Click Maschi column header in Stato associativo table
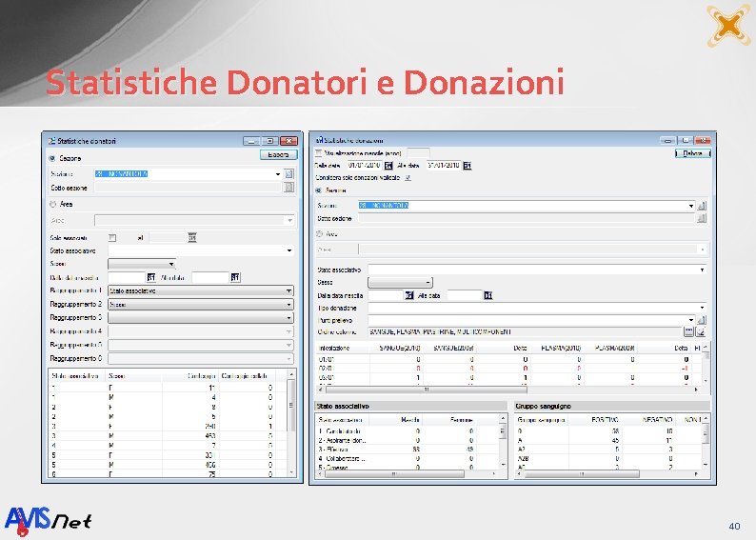Image resolution: width=756 pixels, height=540 pixels. click(396, 420)
